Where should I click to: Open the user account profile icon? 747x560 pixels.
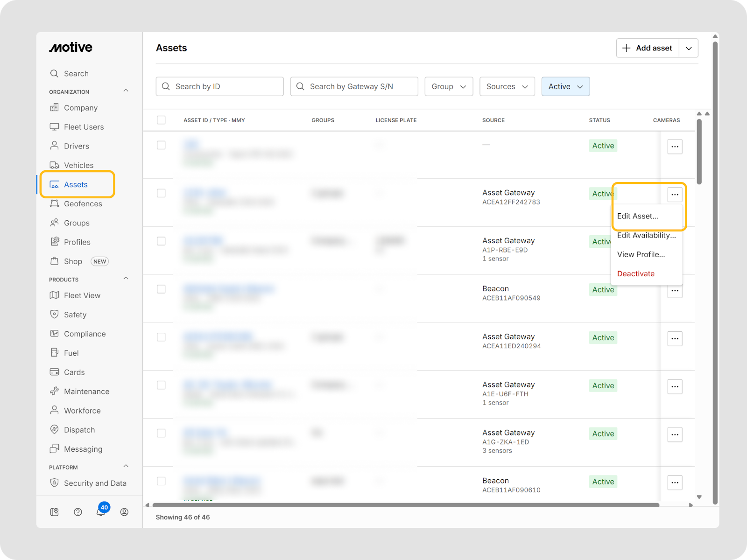pos(124,512)
